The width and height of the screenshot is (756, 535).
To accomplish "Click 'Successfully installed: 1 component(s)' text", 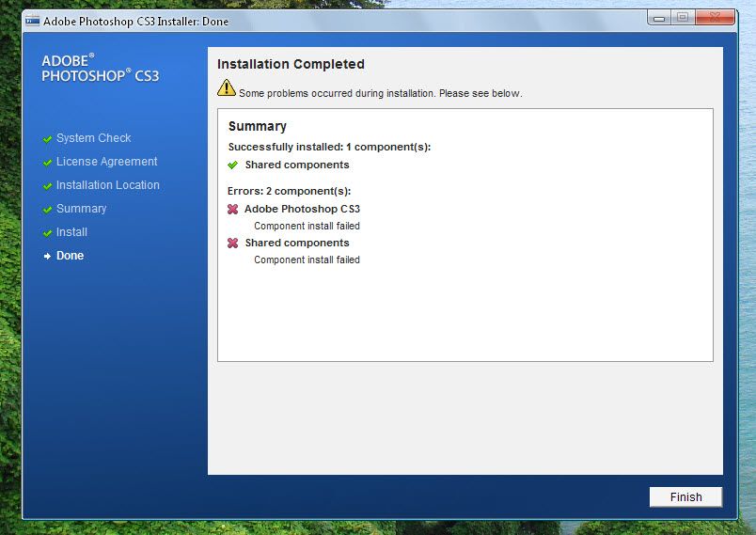I will [x=329, y=147].
